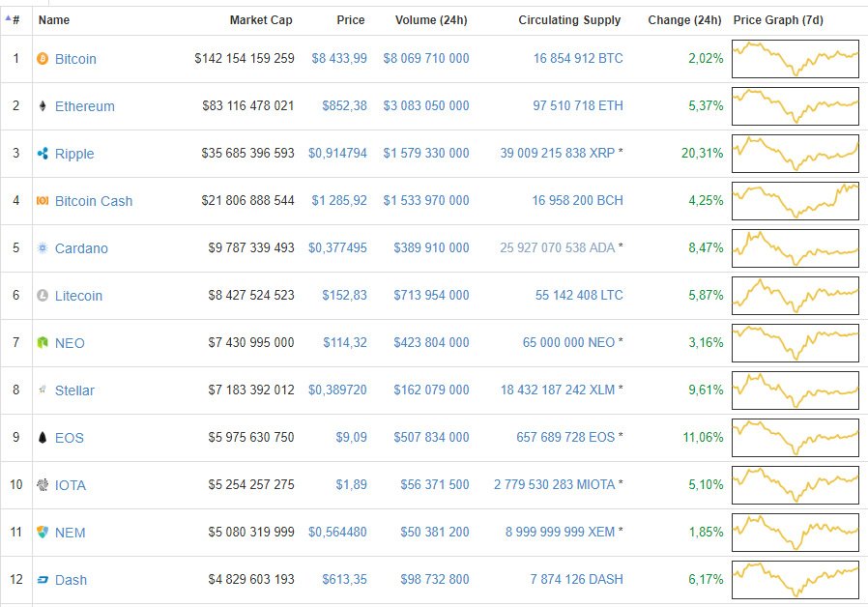This screenshot has width=868, height=607.
Task: Click Cardano volume $389 910 000
Action: coord(431,247)
